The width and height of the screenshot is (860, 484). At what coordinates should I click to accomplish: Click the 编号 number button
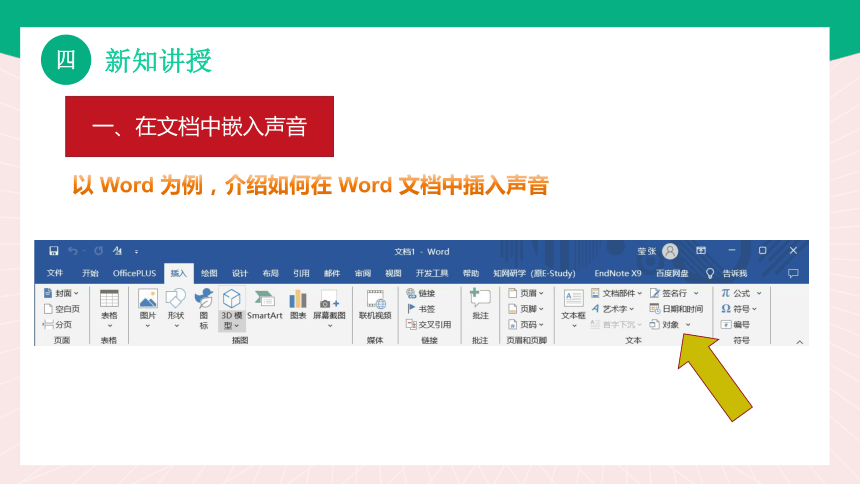click(x=735, y=324)
